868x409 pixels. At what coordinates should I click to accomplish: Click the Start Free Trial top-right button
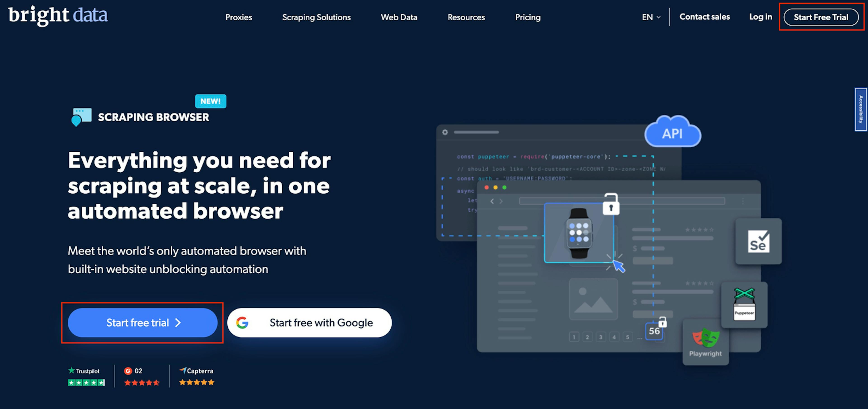821,16
